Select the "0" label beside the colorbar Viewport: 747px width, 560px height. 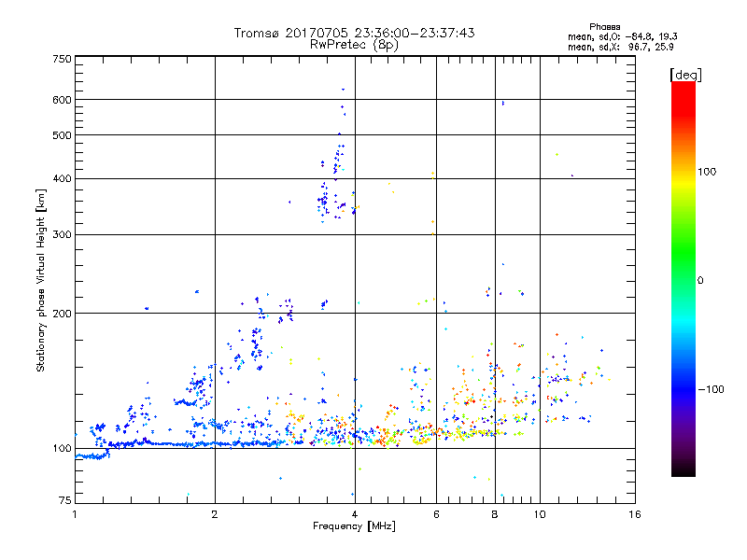(x=699, y=280)
